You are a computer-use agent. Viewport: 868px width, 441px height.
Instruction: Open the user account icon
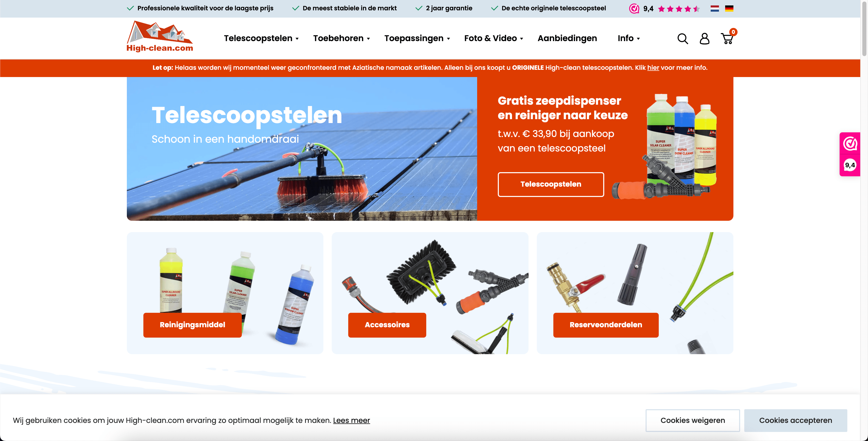[x=704, y=39]
